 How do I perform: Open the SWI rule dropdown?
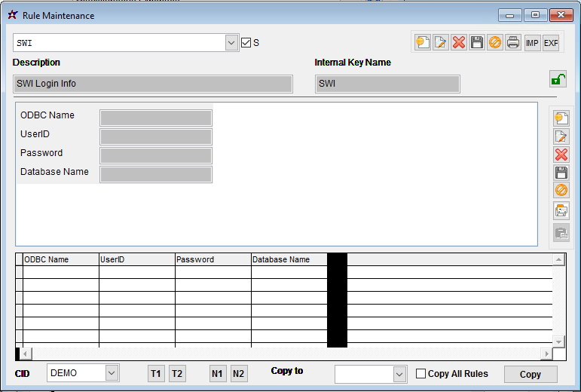[232, 43]
